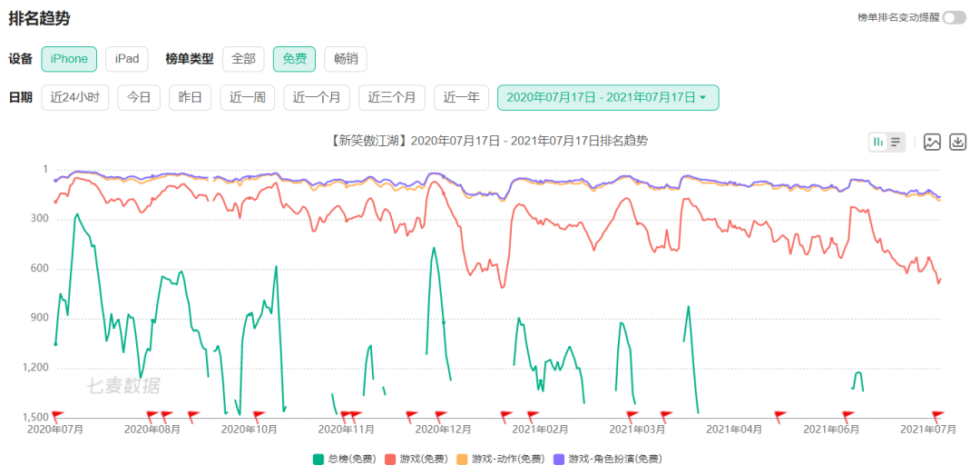Click the 2021年03月 x-axis label
Screen dimensions: 980x475
coord(638,430)
